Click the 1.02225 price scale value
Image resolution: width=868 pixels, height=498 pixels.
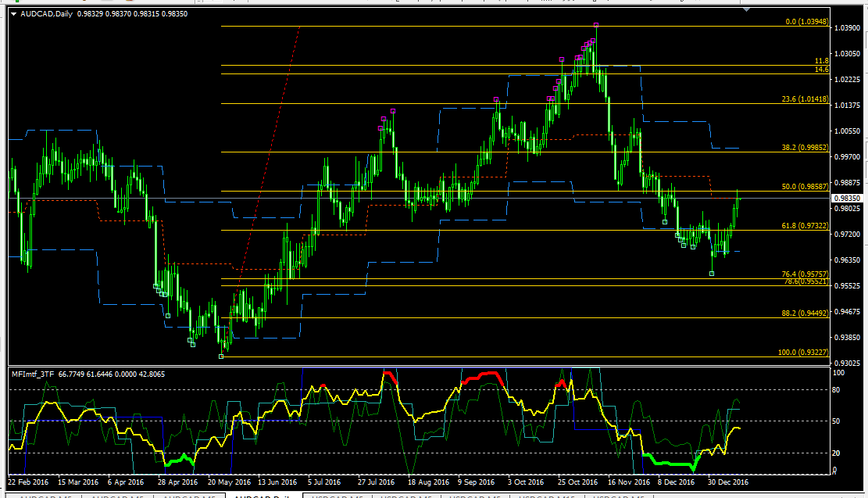tap(847, 80)
